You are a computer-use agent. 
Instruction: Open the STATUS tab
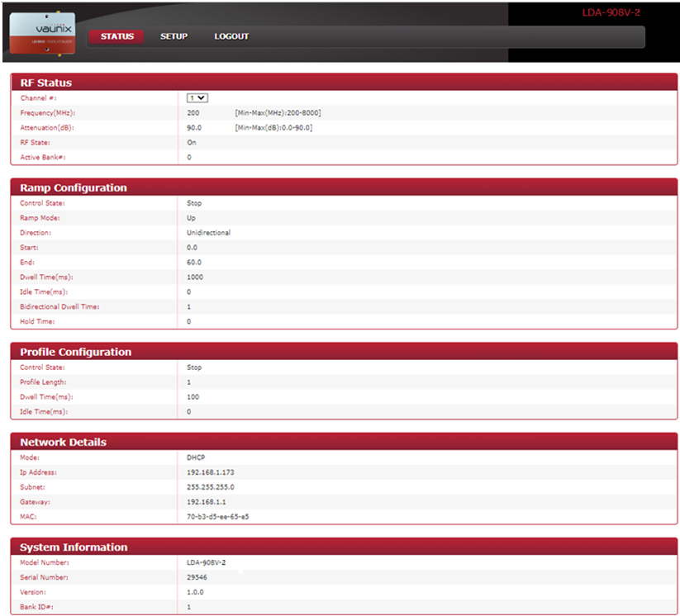click(117, 36)
